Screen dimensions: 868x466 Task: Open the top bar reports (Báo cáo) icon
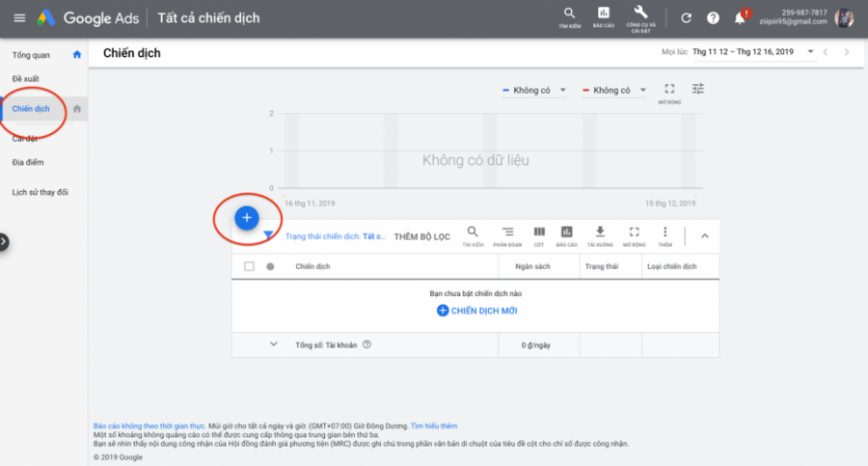[x=604, y=17]
